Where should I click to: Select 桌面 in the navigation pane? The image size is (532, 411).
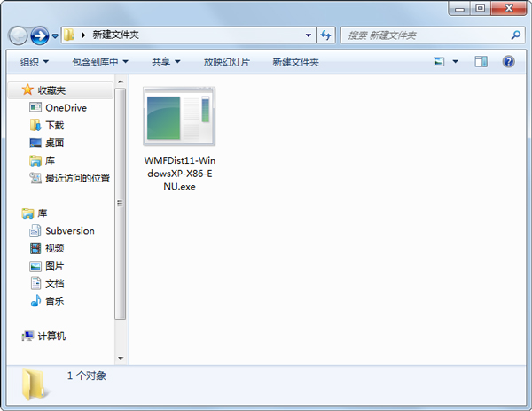(55, 143)
